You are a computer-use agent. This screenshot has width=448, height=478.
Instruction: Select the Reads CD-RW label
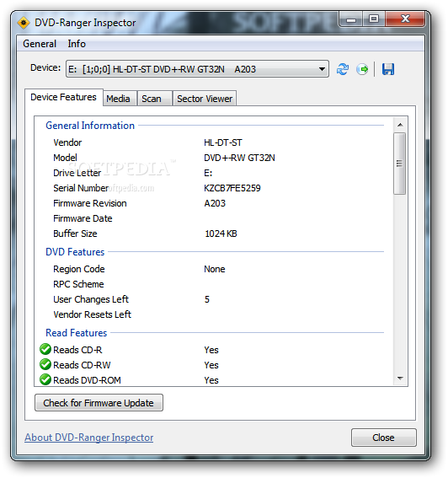82,365
